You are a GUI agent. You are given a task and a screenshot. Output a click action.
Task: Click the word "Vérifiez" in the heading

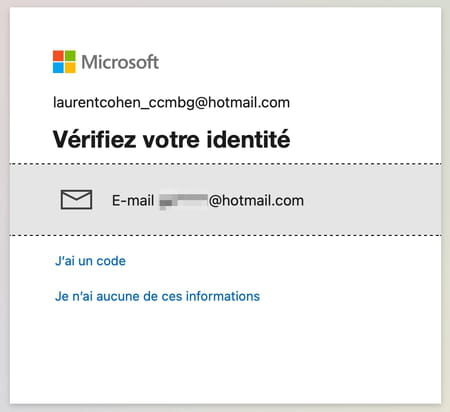click(94, 139)
